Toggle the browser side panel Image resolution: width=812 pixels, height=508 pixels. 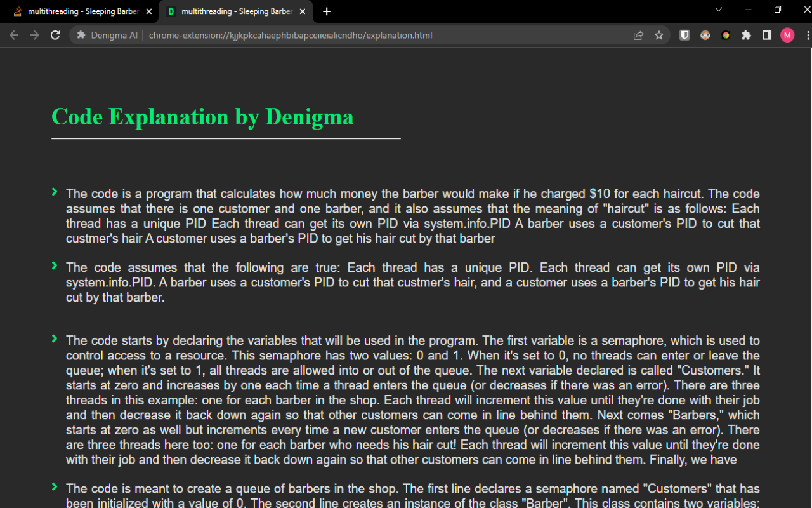[766, 36]
